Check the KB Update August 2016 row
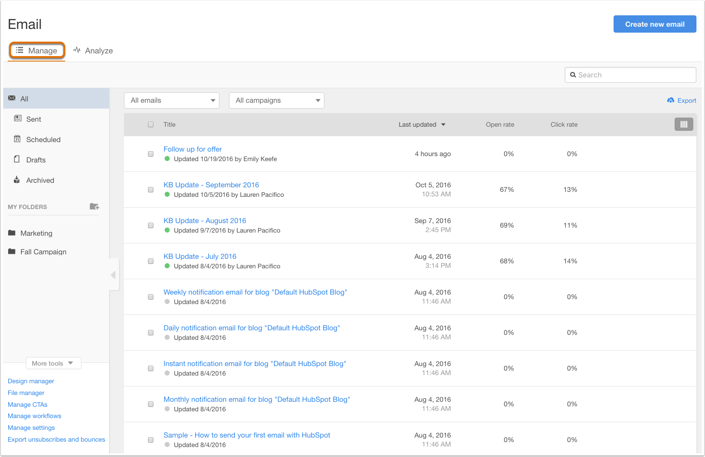 pos(151,225)
